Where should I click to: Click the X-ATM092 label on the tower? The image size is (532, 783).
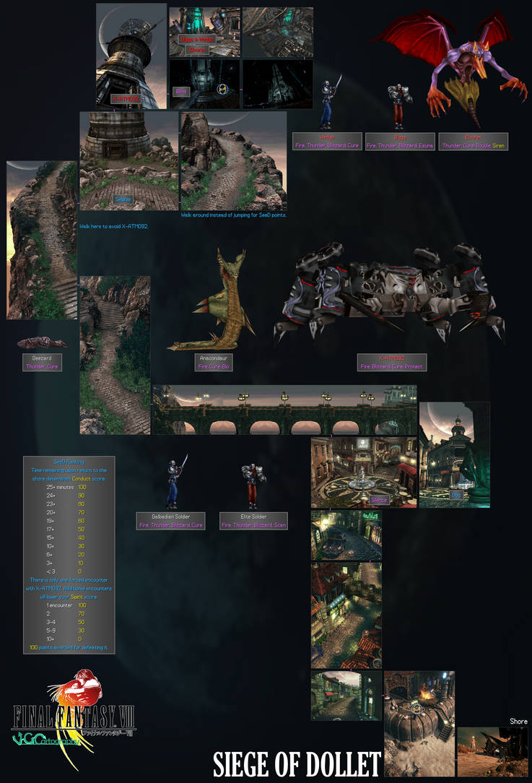[126, 99]
